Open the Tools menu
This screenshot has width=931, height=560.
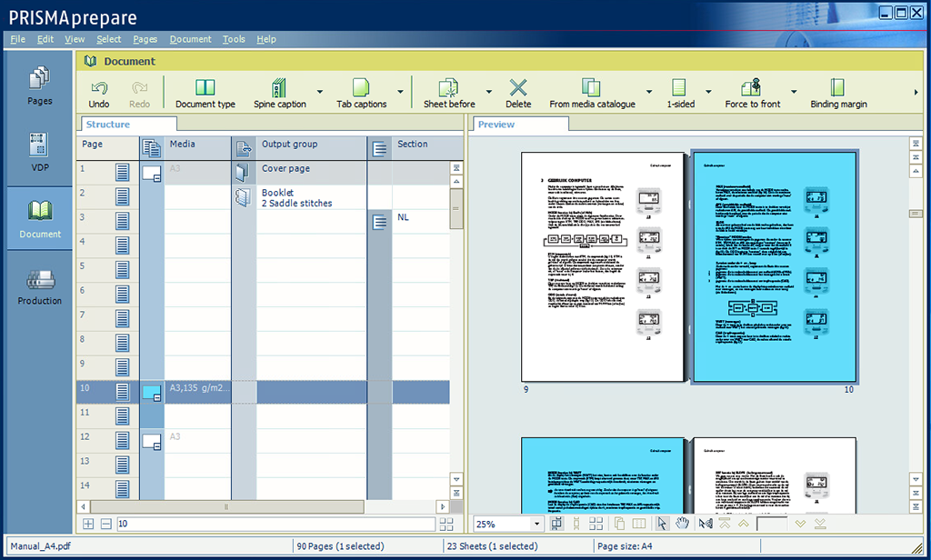coord(234,39)
